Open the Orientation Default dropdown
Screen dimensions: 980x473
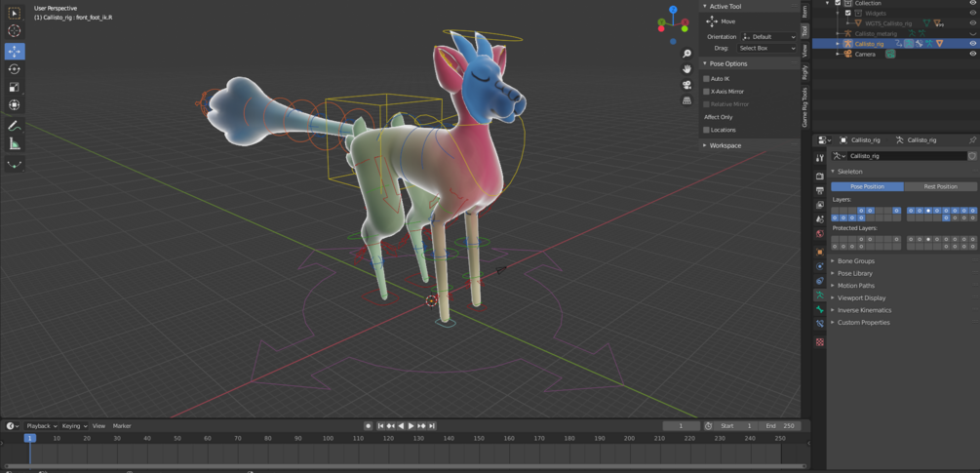[768, 37]
